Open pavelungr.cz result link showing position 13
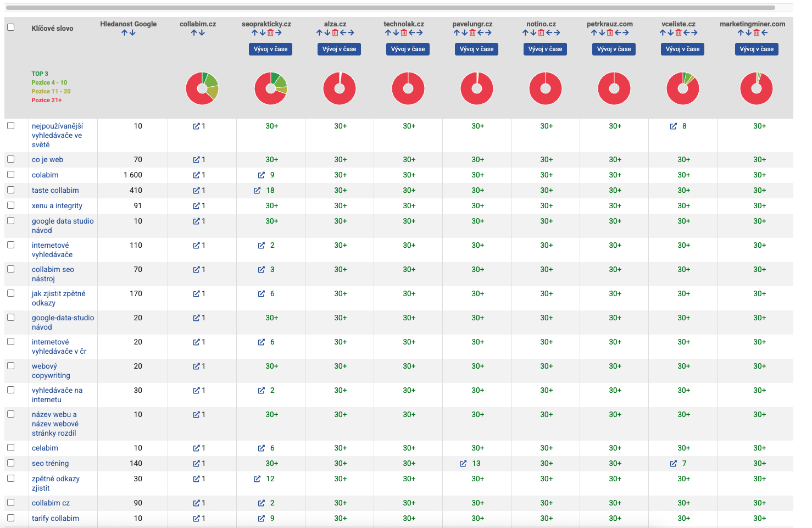 point(463,464)
